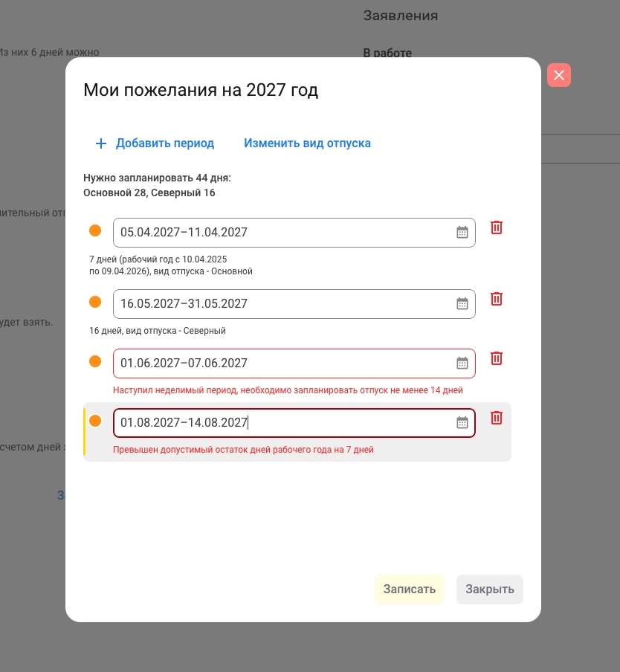
Task: Focus the 05.04.2027–11.04.2027 date field
Action: [294, 233]
